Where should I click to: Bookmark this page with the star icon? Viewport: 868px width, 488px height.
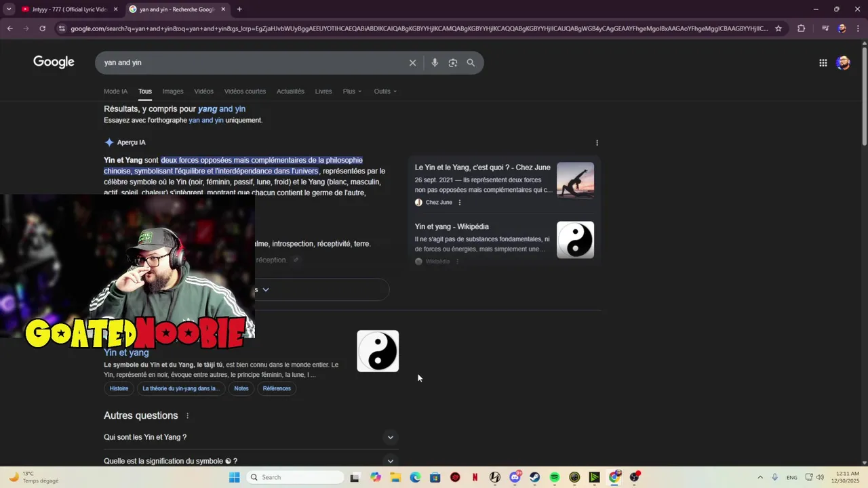778,28
